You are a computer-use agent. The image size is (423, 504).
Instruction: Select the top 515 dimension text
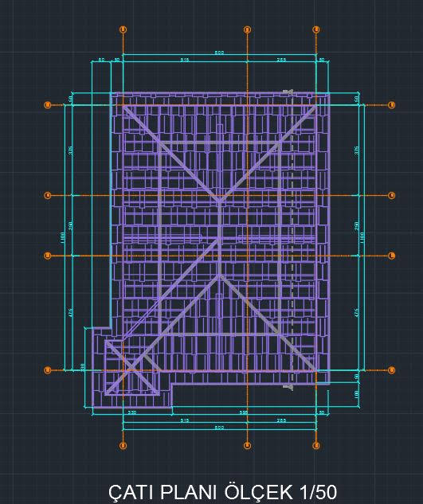pyautogui.click(x=185, y=60)
